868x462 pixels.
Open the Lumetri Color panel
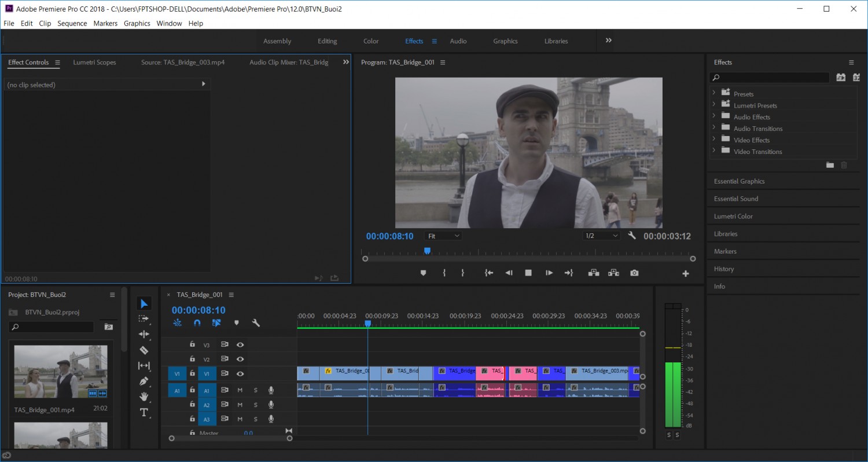point(733,217)
